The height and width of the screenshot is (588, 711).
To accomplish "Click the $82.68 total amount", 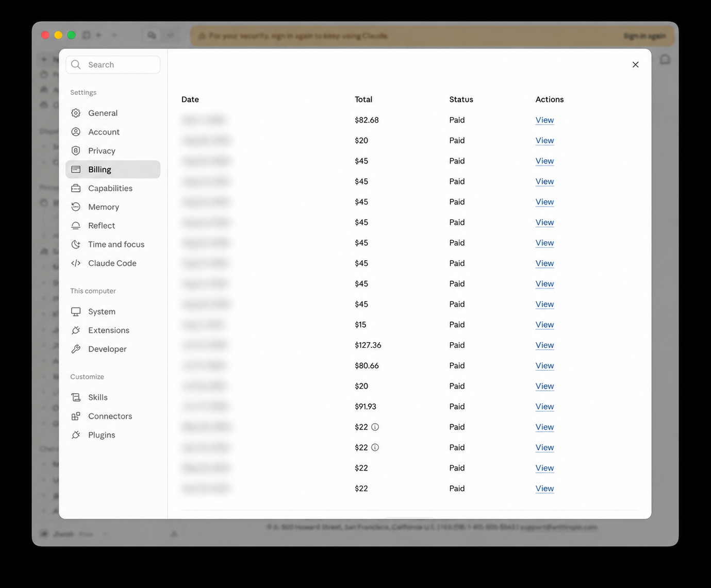I will pyautogui.click(x=367, y=120).
